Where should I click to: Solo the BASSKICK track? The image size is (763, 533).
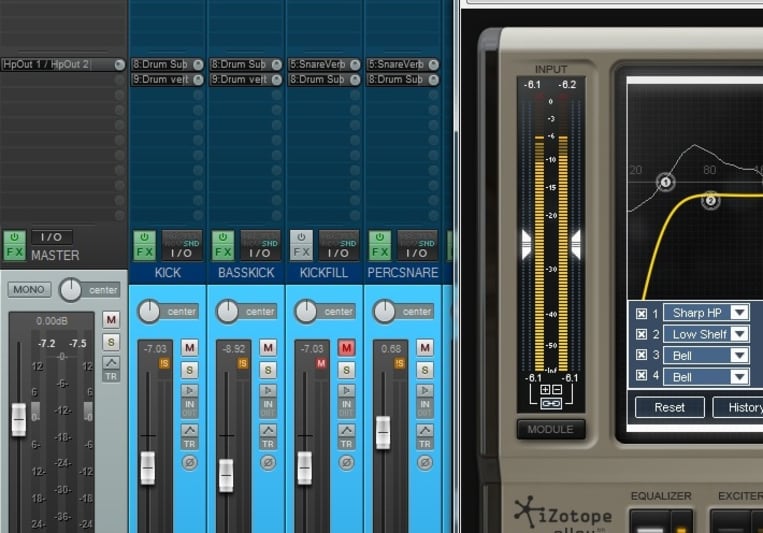pyautogui.click(x=268, y=370)
